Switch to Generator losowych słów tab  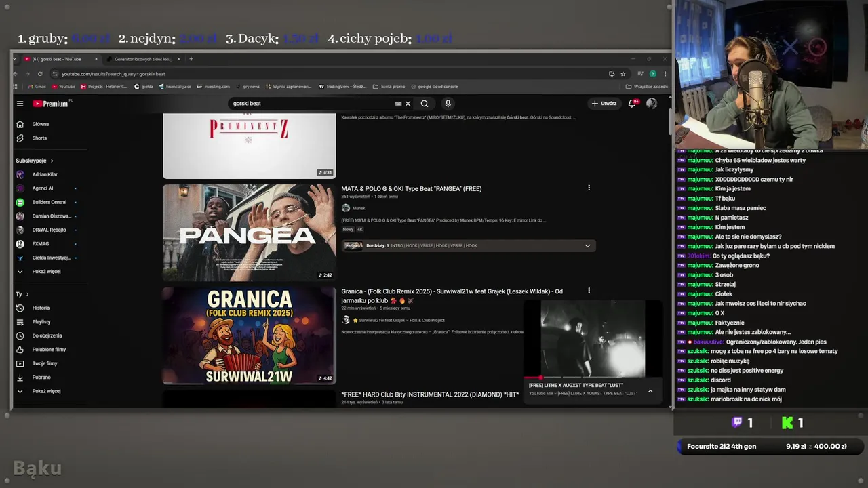tap(142, 59)
